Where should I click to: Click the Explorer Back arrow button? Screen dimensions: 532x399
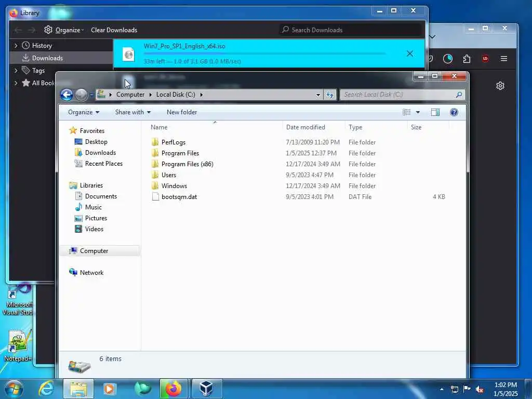[67, 95]
